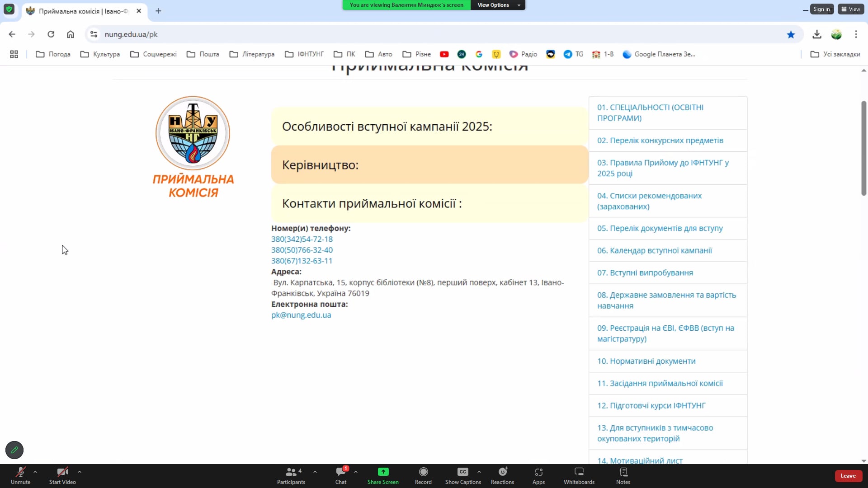Start Video in Zoom toolbar
Image resolution: width=868 pixels, height=488 pixels.
point(62,476)
